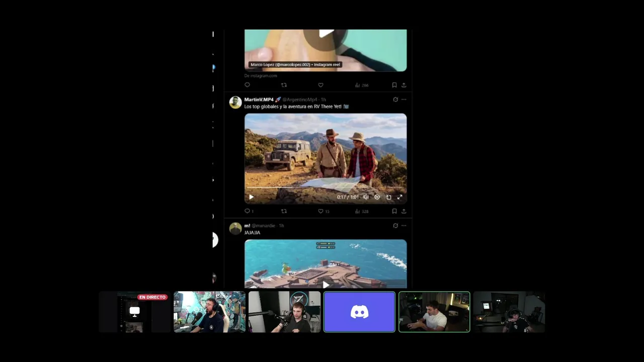The width and height of the screenshot is (644, 362).
Task: Open the 'De instagram.com' link
Action: [261, 76]
